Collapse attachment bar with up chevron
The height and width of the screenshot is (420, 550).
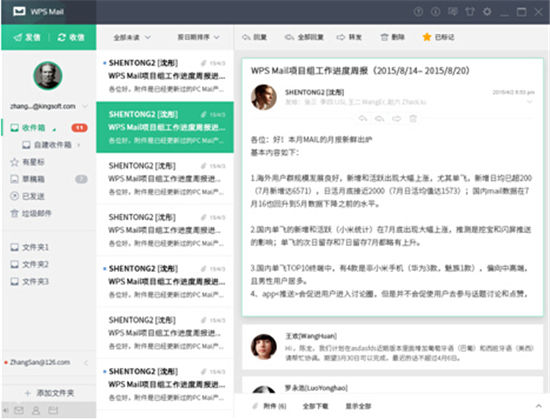pos(538,406)
